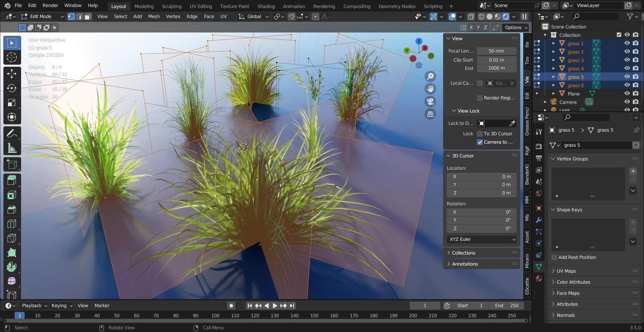
Task: Toggle camera view icon in viewport
Action: click(430, 102)
